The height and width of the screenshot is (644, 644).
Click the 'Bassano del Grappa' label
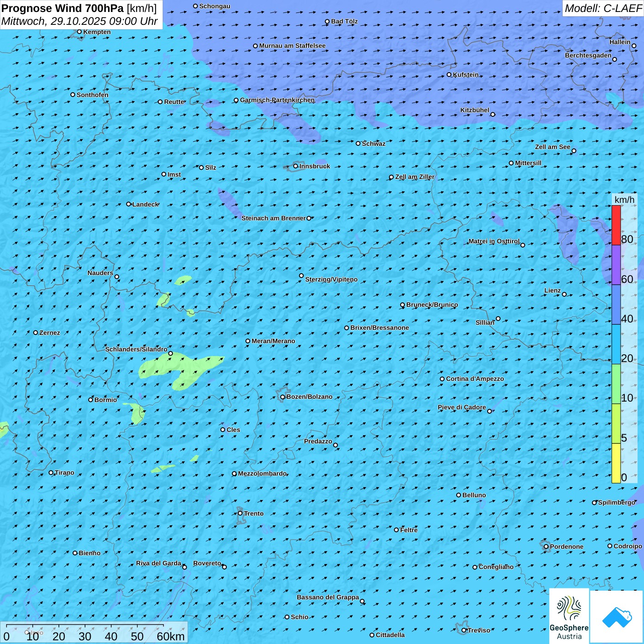328,597
